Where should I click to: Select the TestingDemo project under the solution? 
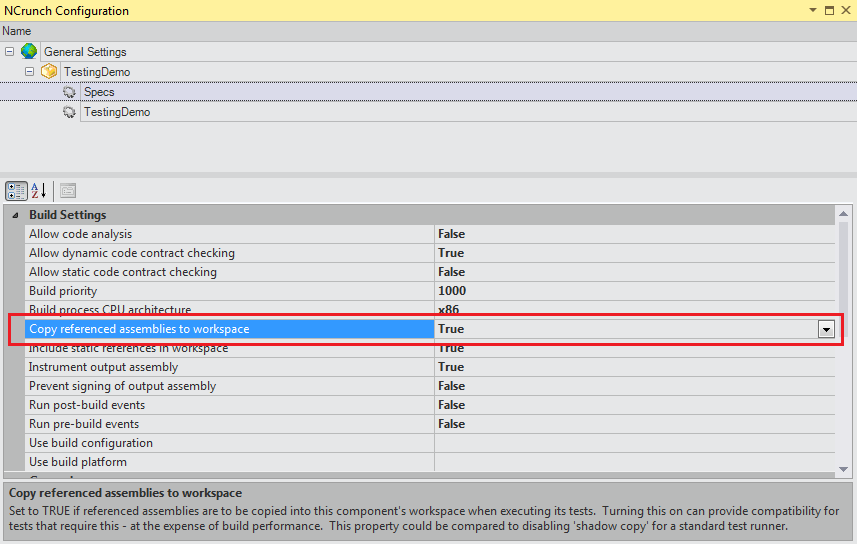coord(117,112)
